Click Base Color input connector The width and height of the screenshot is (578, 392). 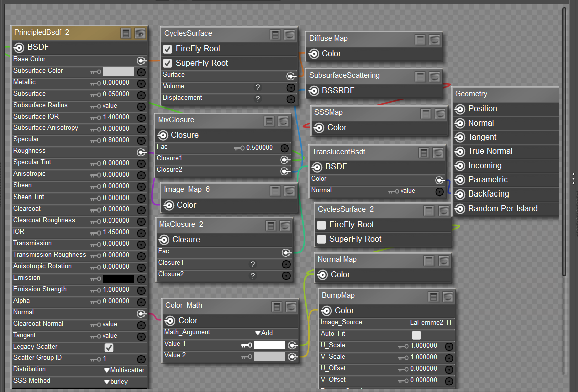pos(141,61)
